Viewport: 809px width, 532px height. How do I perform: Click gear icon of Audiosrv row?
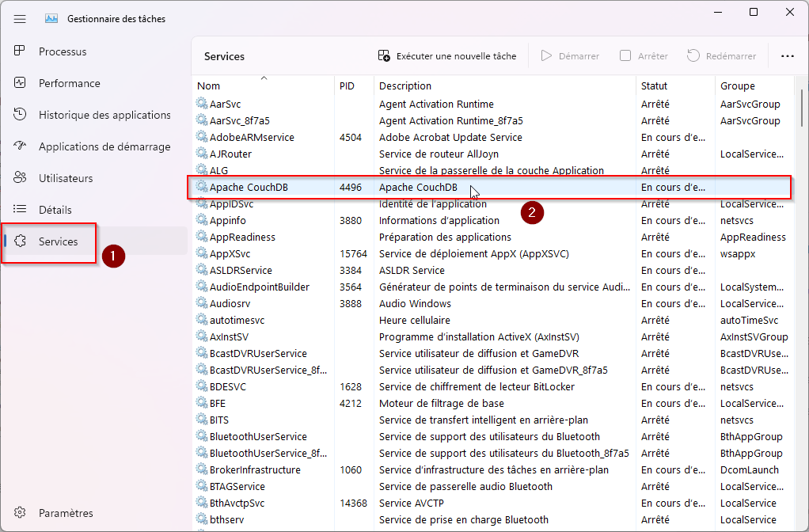201,303
